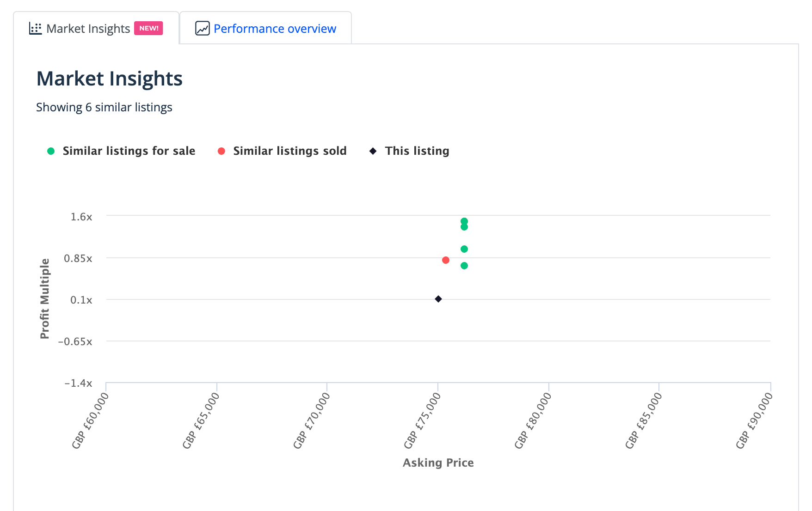
Task: Open the Market Insights tab
Action: click(96, 28)
